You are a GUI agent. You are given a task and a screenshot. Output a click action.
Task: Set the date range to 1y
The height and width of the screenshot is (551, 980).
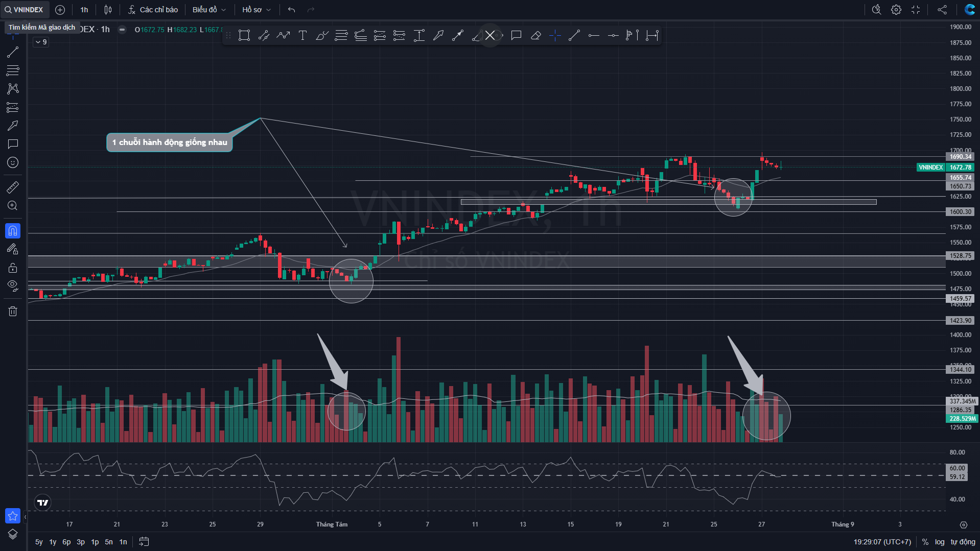(53, 542)
